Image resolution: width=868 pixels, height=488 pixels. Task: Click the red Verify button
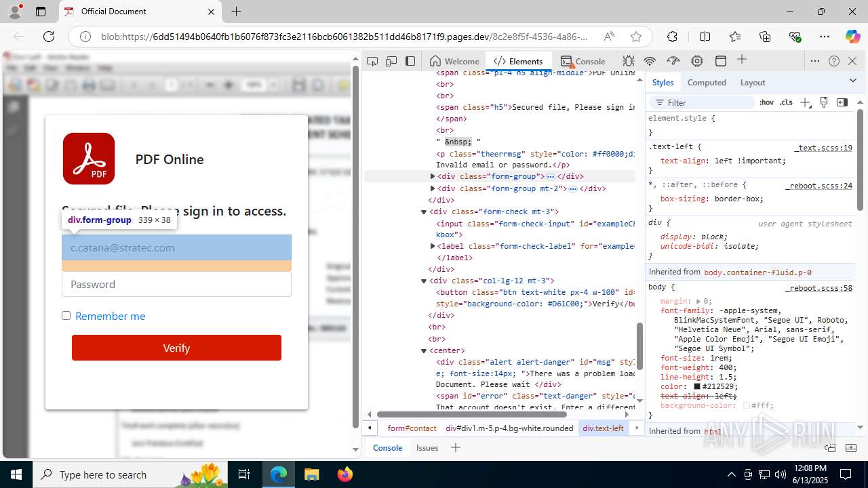click(176, 348)
